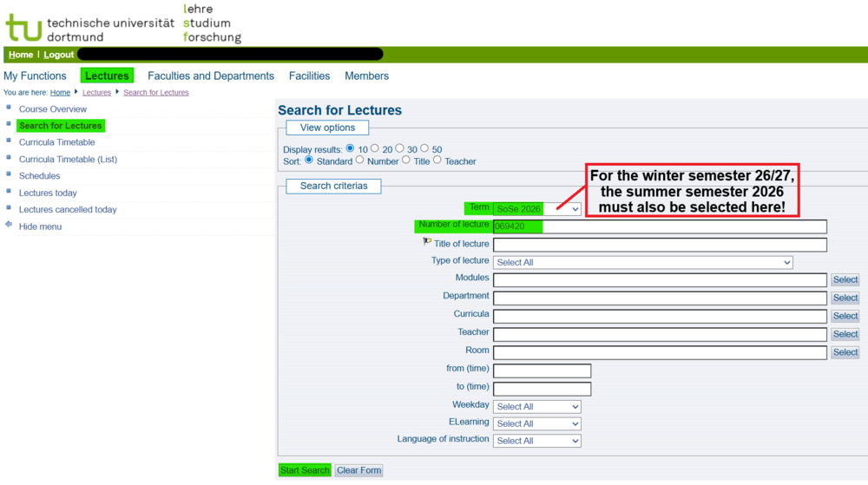
Task: Select 20 display results radio button
Action: 375,149
